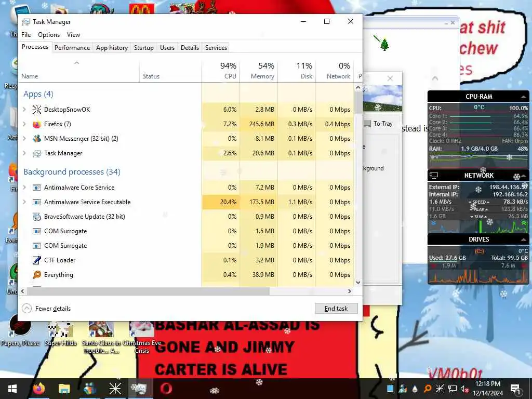Expand Antimalware Service Executable group

point(24,202)
